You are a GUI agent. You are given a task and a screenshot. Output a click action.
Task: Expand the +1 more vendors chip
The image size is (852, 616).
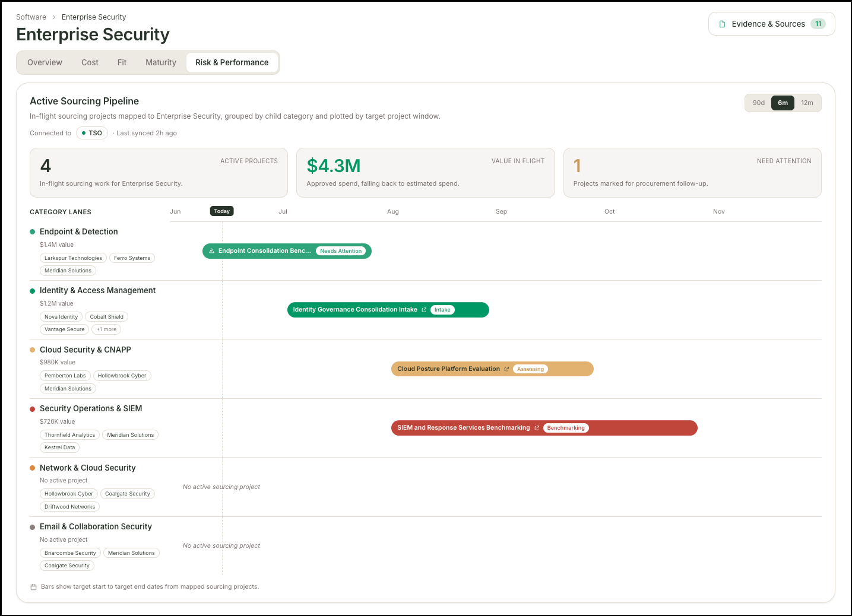(x=107, y=329)
